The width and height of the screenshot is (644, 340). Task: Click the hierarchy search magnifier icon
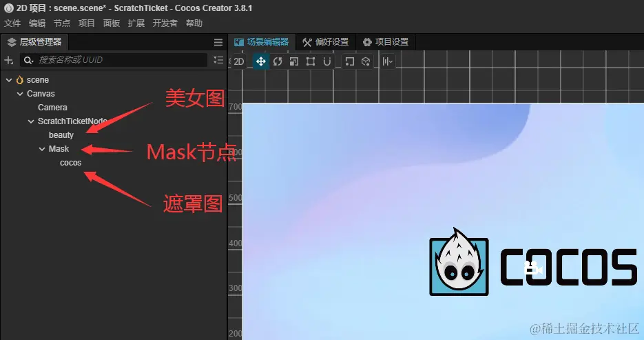click(28, 61)
